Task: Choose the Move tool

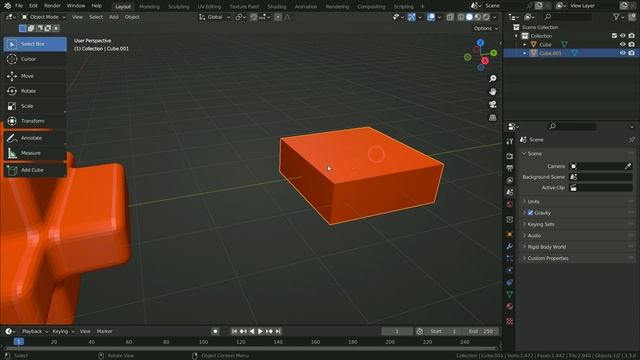Action: point(35,76)
